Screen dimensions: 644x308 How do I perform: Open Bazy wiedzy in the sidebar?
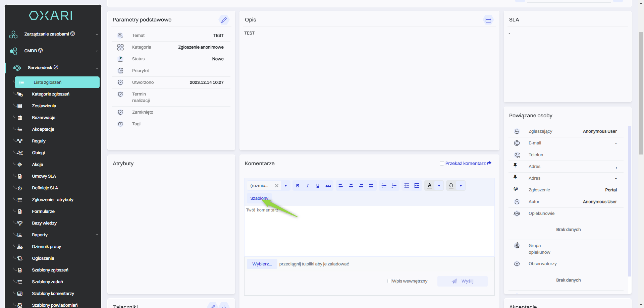(44, 223)
